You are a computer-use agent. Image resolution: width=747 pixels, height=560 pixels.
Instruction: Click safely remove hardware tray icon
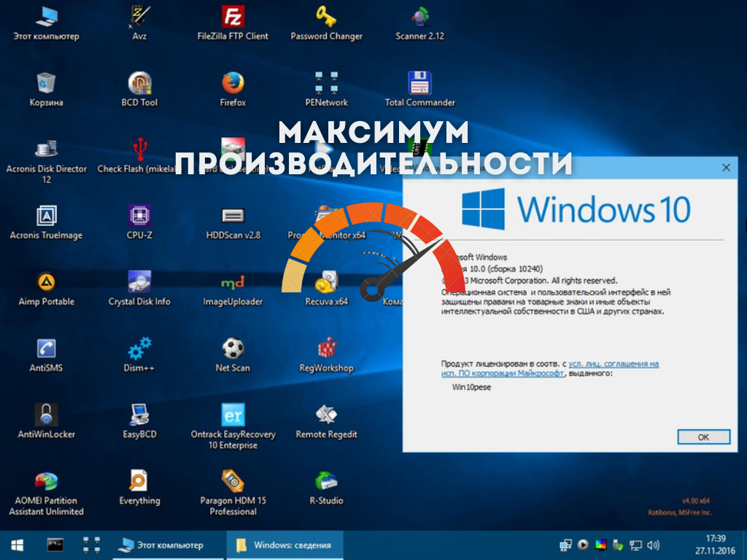coord(618,545)
